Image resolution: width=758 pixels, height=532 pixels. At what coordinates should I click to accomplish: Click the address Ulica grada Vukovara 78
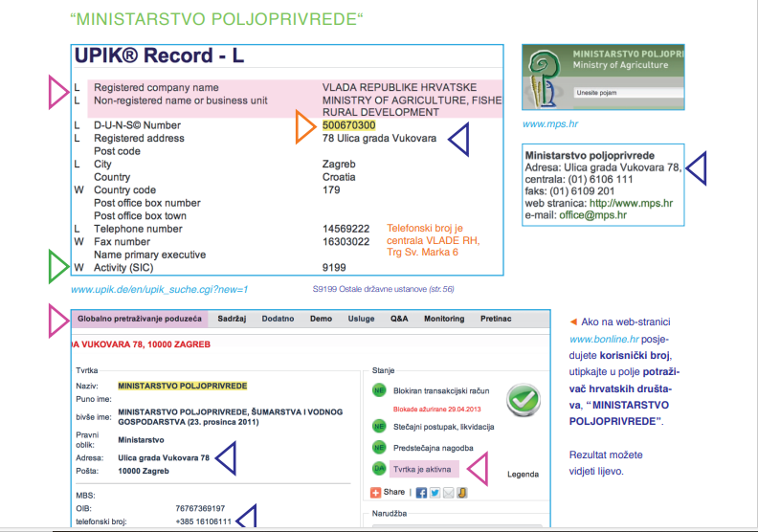tap(164, 457)
